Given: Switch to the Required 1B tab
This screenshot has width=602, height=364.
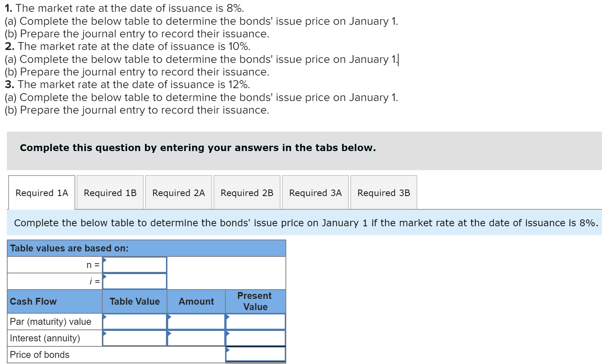Looking at the screenshot, I should click(110, 193).
